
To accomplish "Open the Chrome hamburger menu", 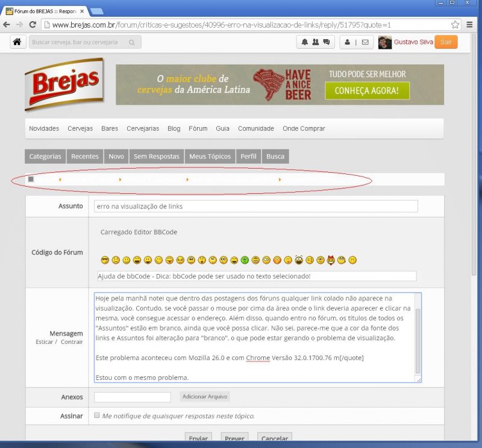I will (471, 25).
